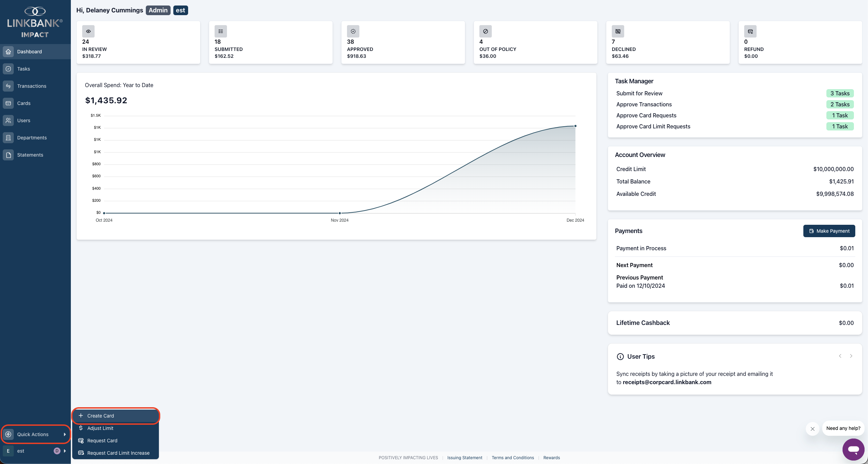Show next User Tip with right chevron
This screenshot has height=464, width=868.
pyautogui.click(x=851, y=356)
